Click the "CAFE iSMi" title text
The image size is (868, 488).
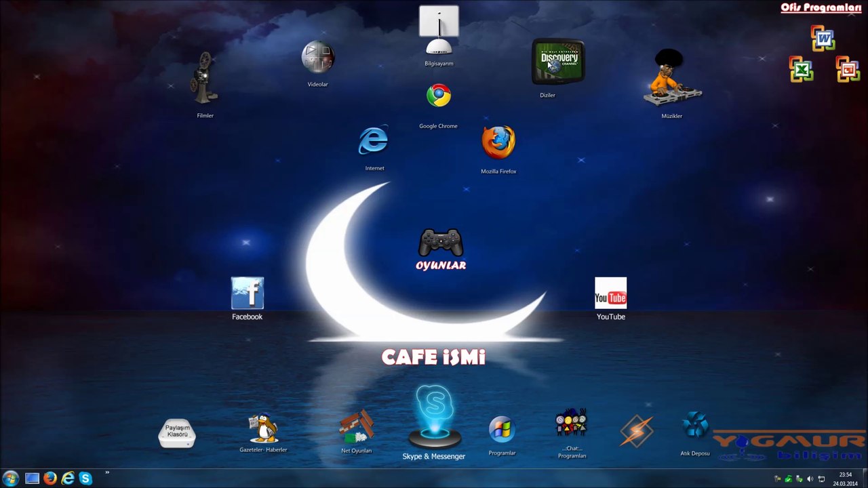(x=433, y=357)
